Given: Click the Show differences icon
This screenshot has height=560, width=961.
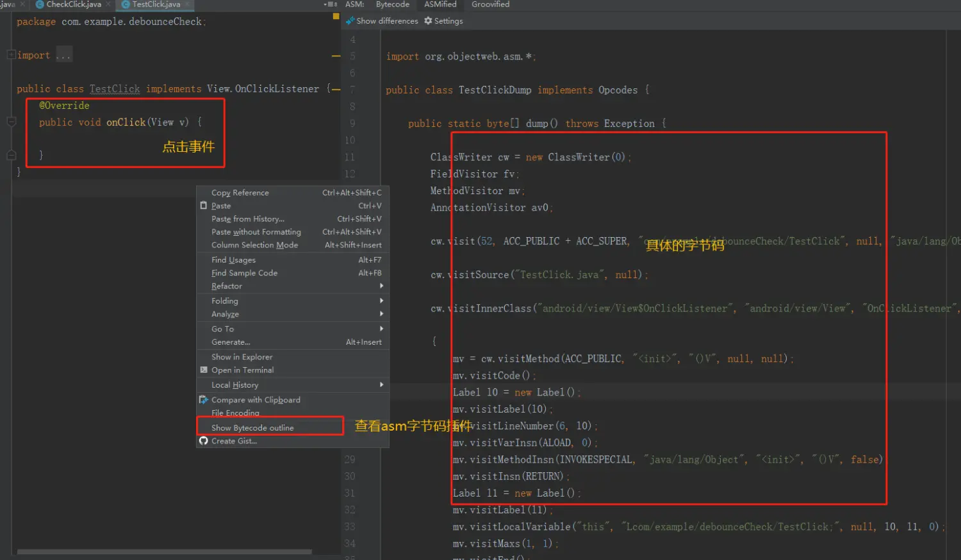Looking at the screenshot, I should pos(350,21).
